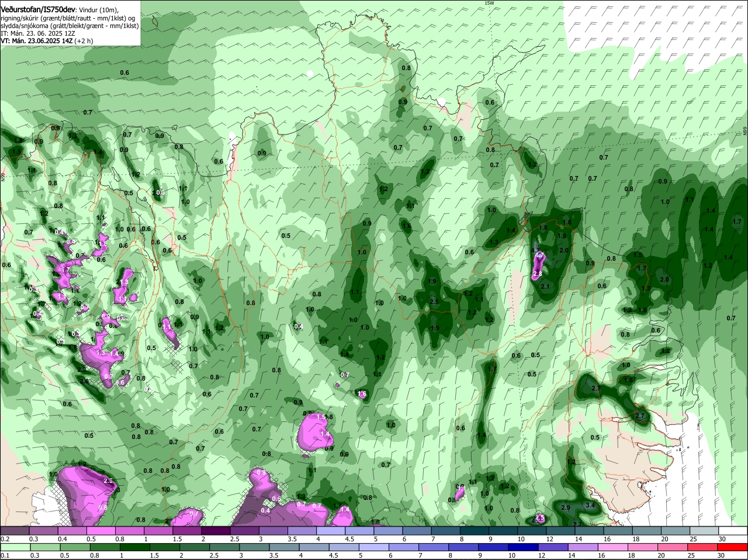Click the 'slydda/snjókoma' description line in header
748x560 pixels.
(70, 26)
